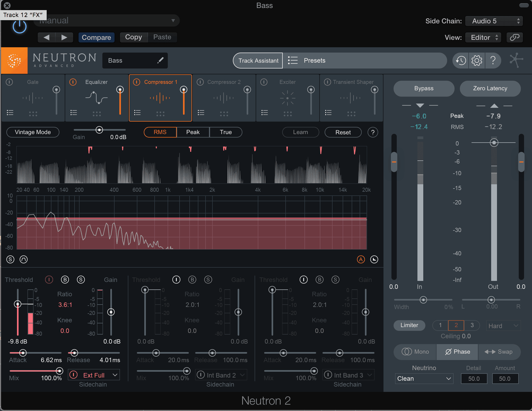Toggle the Equalizer module power
The image size is (532, 411).
73,82
